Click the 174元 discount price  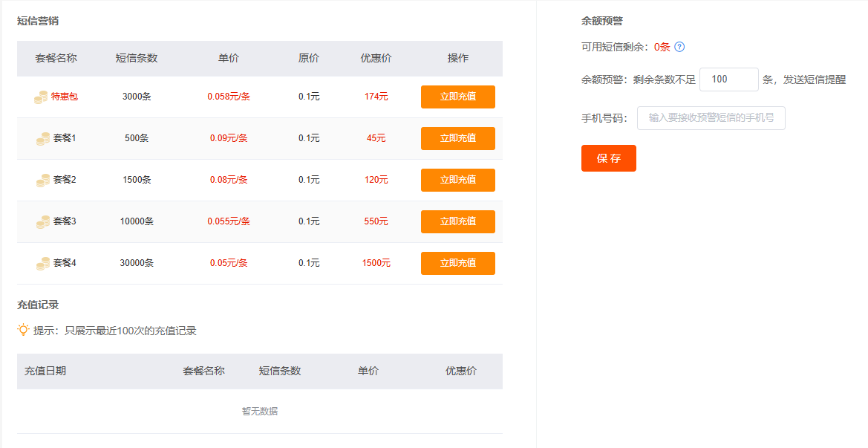pos(376,97)
